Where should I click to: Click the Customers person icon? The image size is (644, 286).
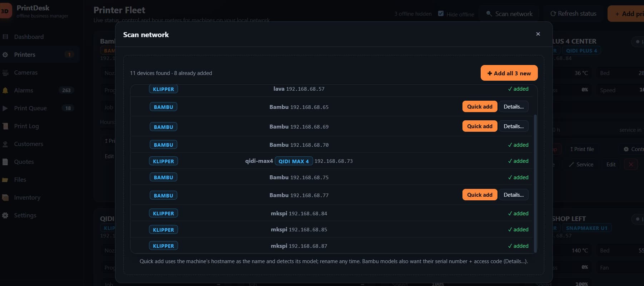pos(5,144)
